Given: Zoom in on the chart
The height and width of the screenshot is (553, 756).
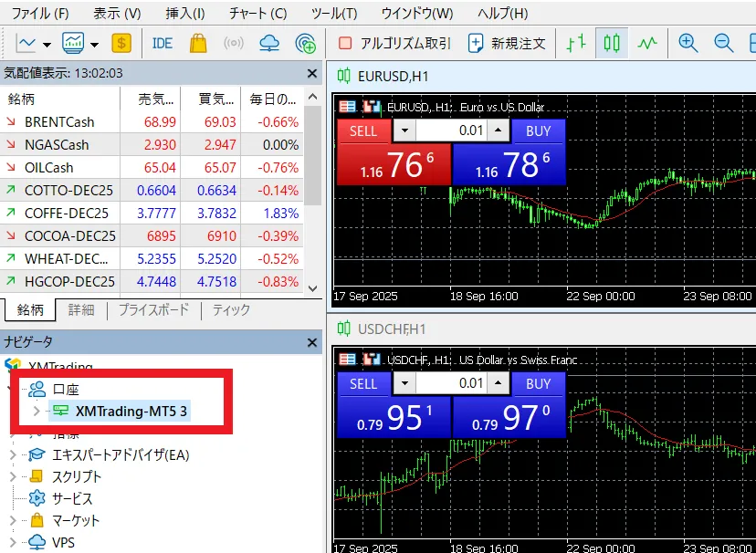Looking at the screenshot, I should 688,43.
